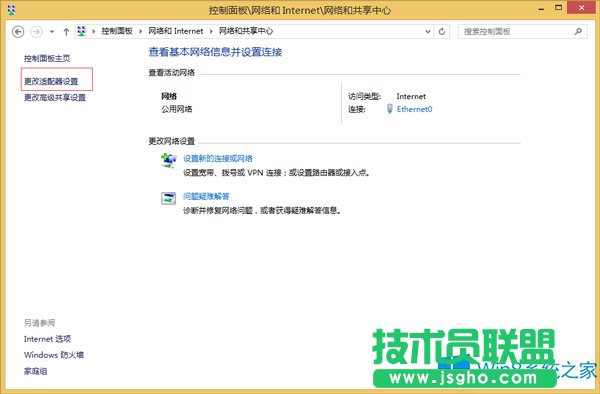The height and width of the screenshot is (394, 600).
Task: Click the search magnifier icon
Action: coord(578,31)
